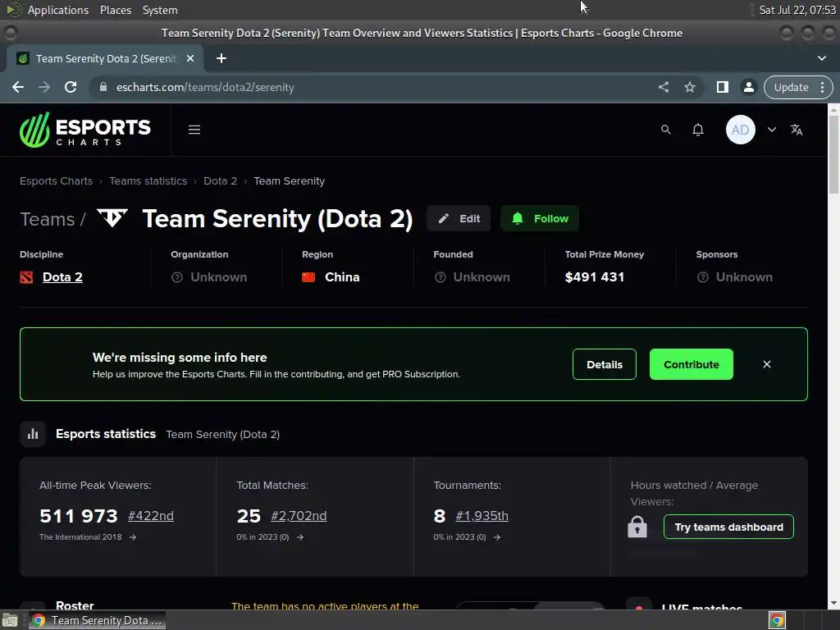
Task: Follow Team Serenity
Action: pos(540,218)
